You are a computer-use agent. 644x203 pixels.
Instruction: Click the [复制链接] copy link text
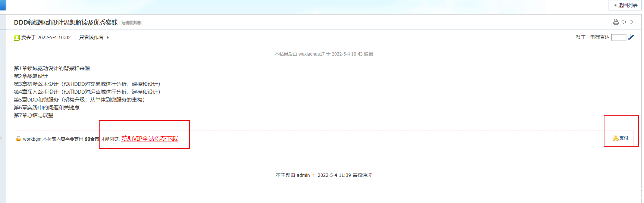pyautogui.click(x=131, y=23)
